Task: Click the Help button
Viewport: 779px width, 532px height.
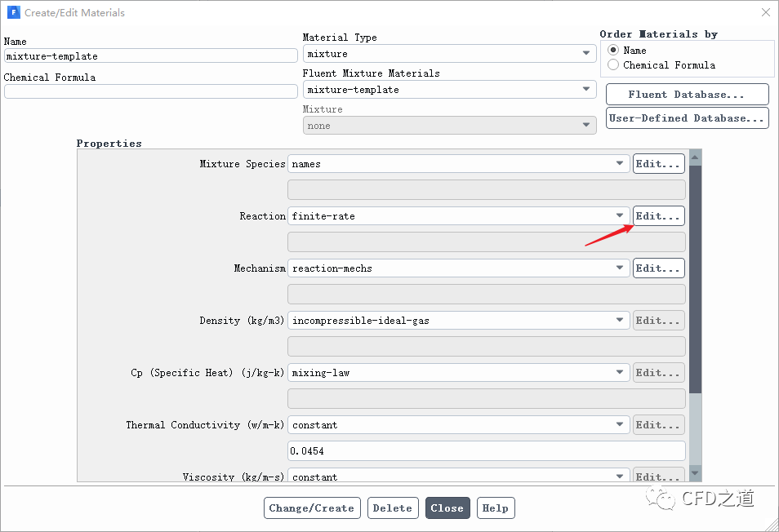Action: [496, 508]
